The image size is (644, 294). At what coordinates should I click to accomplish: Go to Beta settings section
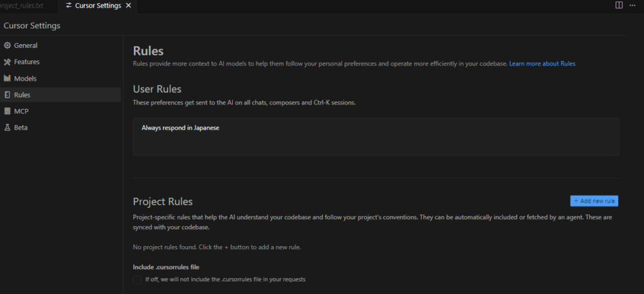tap(21, 127)
